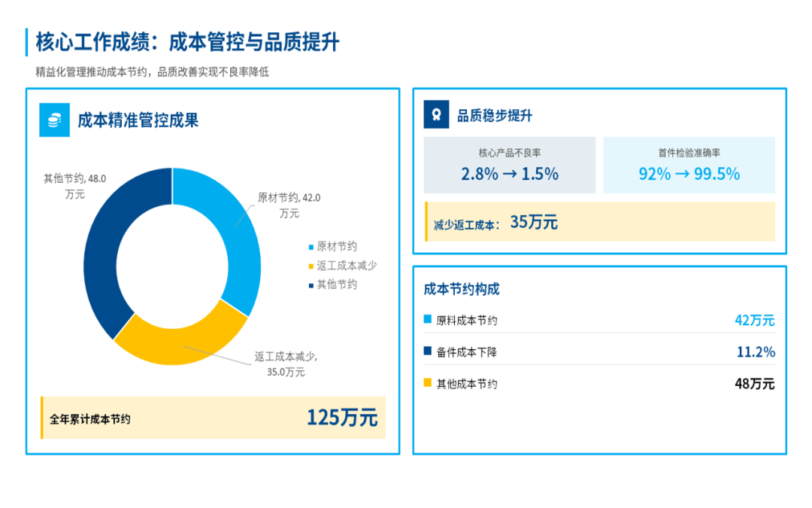This screenshot has height=508, width=812.
Task: Click the quality award ribbon icon
Action: coord(436,115)
